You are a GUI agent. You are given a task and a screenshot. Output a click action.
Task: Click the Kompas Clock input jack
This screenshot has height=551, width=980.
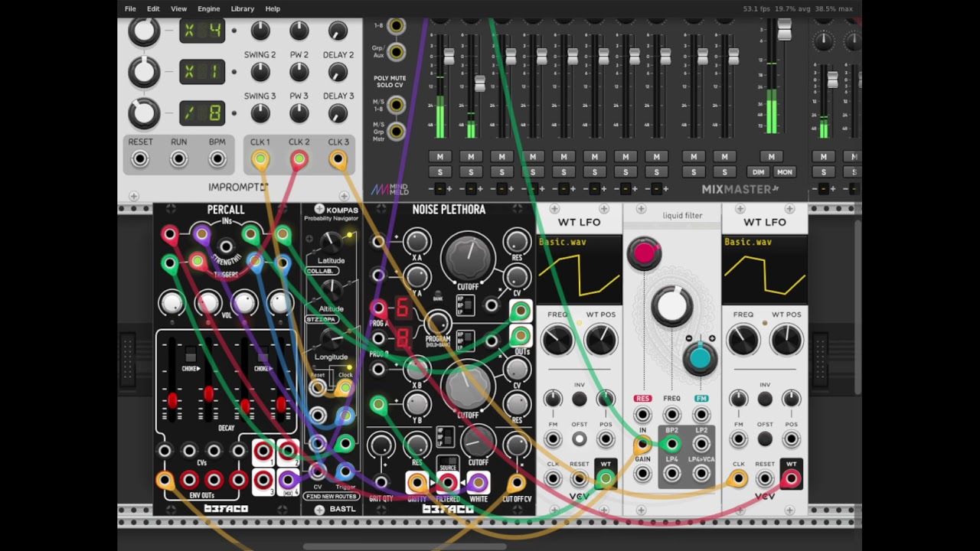click(x=345, y=388)
